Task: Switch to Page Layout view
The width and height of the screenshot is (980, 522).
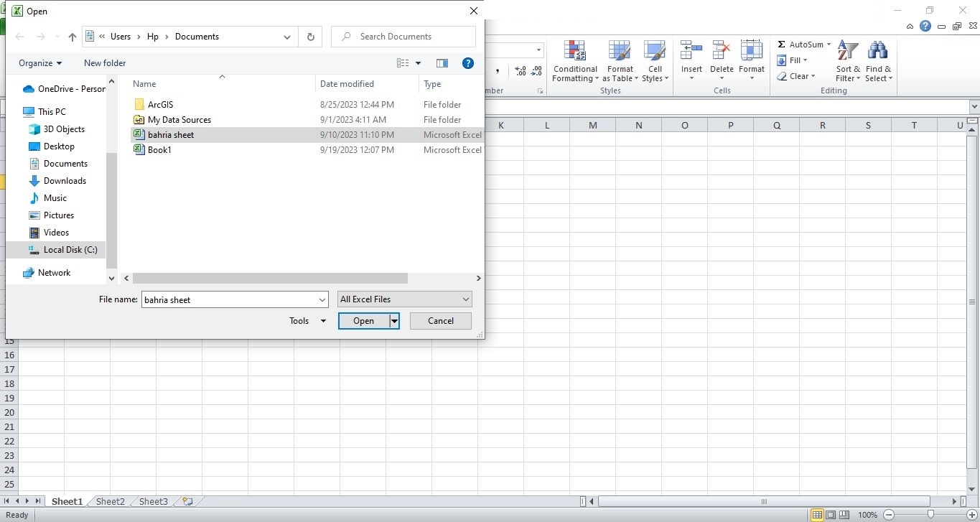Action: pyautogui.click(x=830, y=515)
